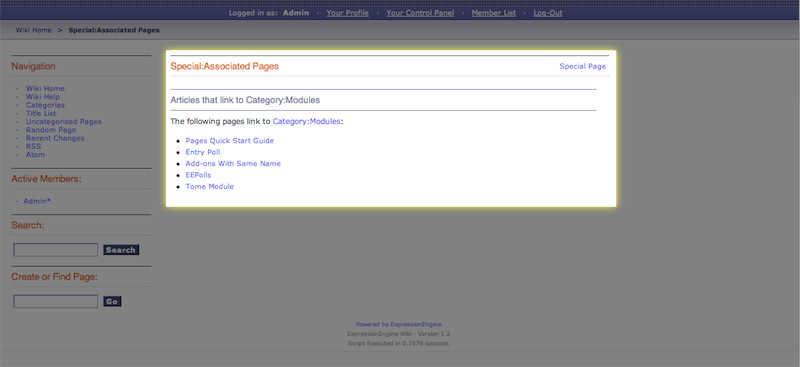Viewport: 800px width, 367px height.
Task: Open the EEPolls article
Action: [x=198, y=175]
